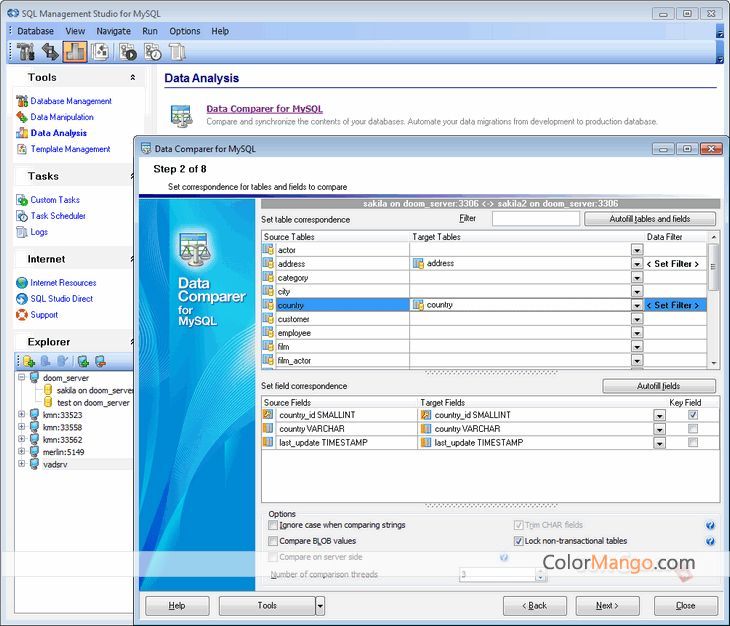
Task: Click the doom_server server icon in Explorer
Action: point(34,377)
